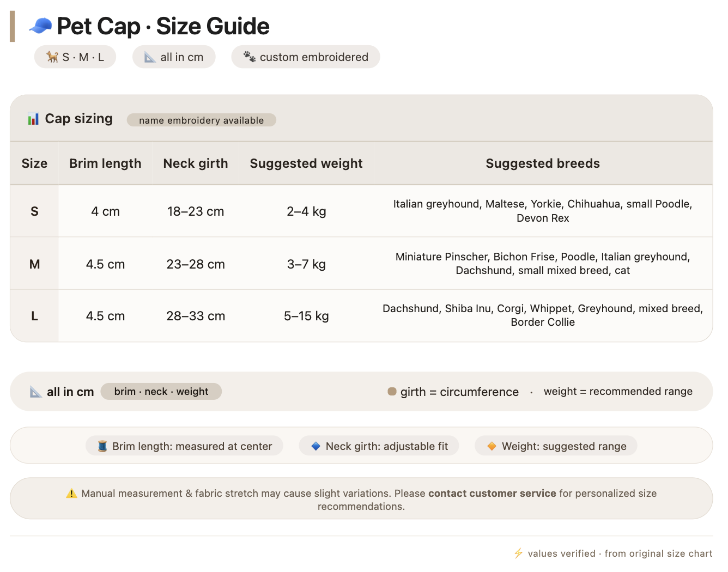Select the 'name embroidery available' badge
This screenshot has height=572, width=728.
click(x=202, y=120)
